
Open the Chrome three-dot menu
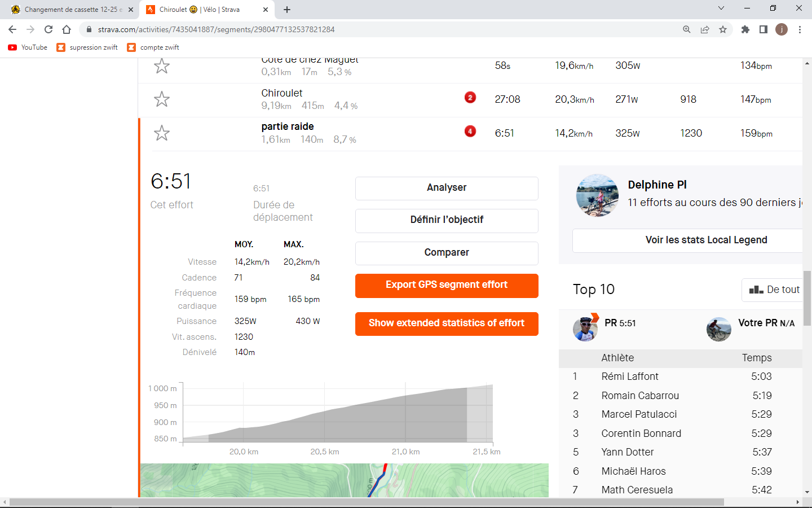800,29
